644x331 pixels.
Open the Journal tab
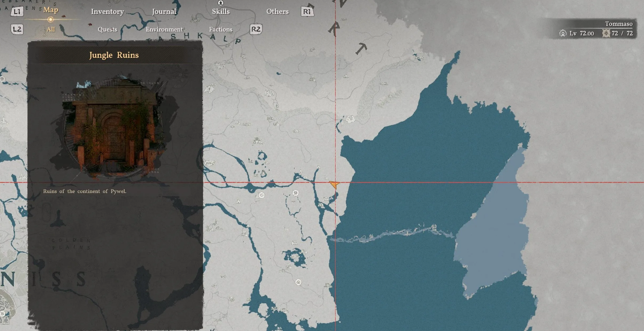(164, 12)
